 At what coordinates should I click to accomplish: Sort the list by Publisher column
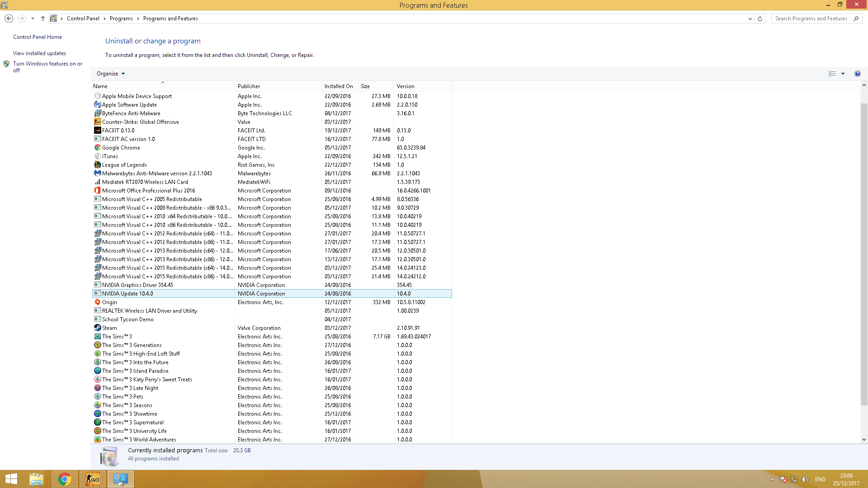(249, 86)
